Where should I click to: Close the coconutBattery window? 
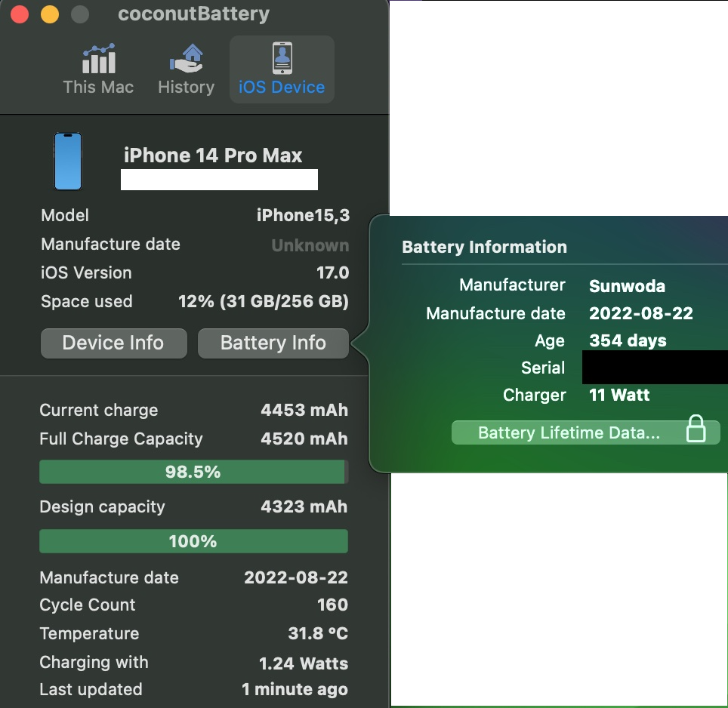pos(20,14)
